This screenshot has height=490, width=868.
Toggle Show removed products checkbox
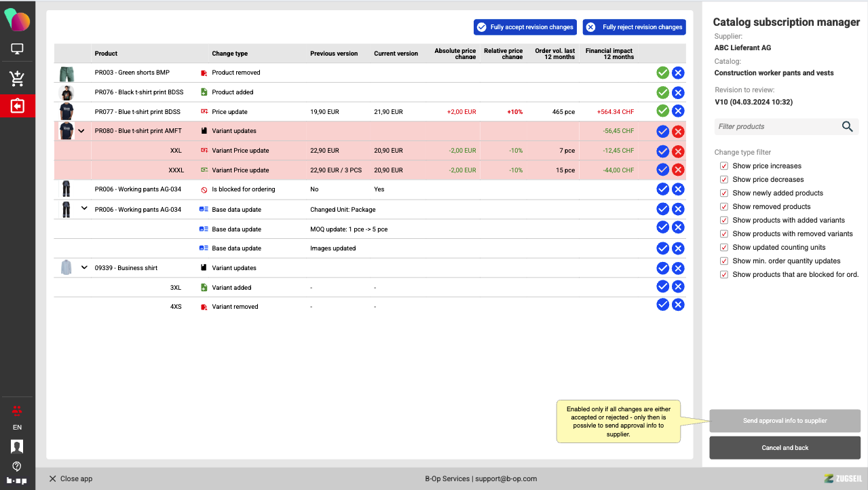[724, 207]
